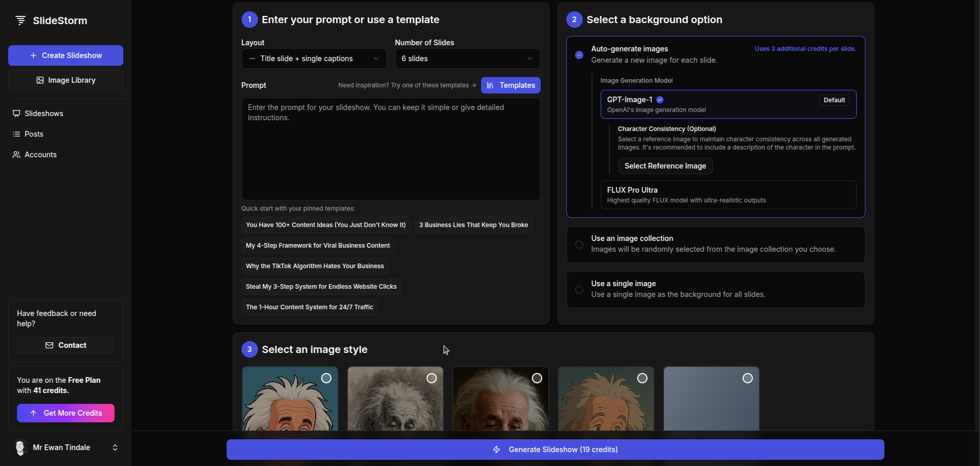Click the Contact button
The width and height of the screenshot is (980, 466).
tap(66, 345)
